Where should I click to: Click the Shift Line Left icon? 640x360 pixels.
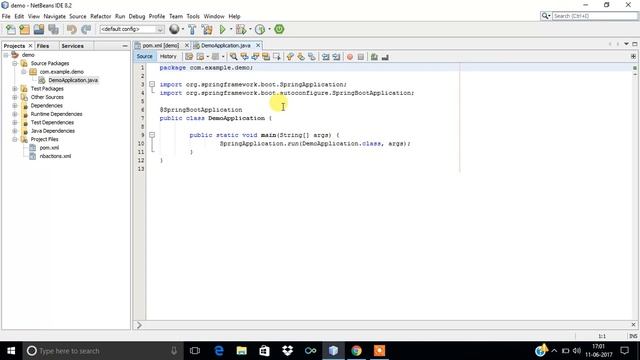pos(325,57)
